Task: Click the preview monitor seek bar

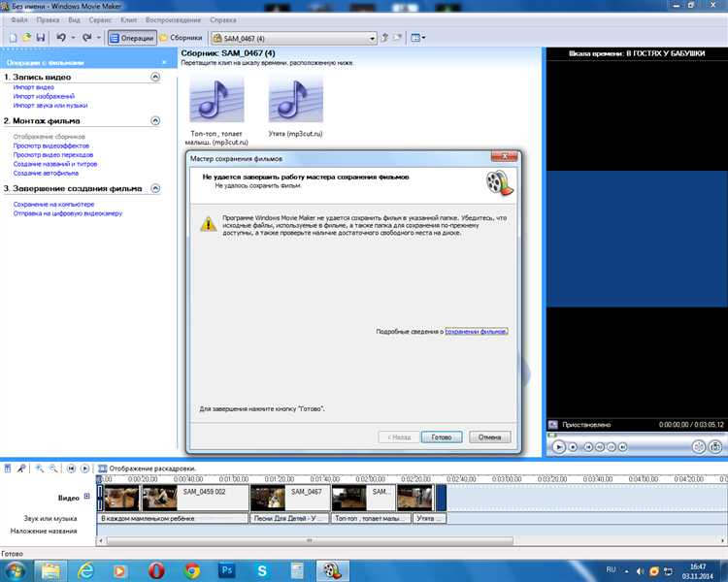Action: [636, 436]
